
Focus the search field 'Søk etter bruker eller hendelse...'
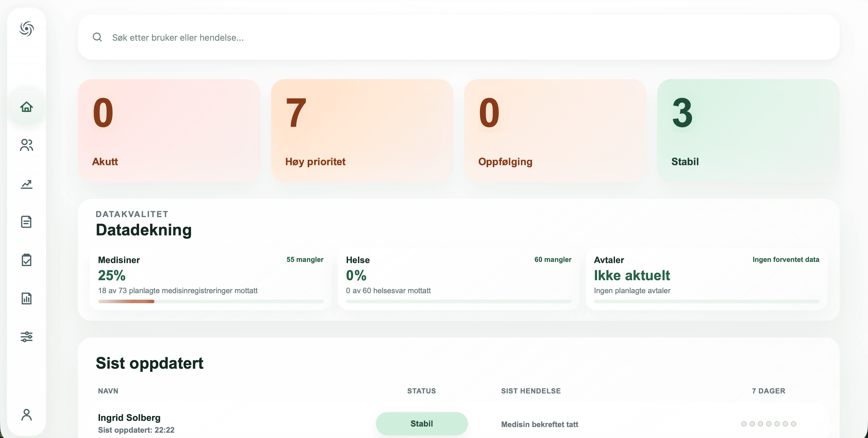pyautogui.click(x=458, y=37)
